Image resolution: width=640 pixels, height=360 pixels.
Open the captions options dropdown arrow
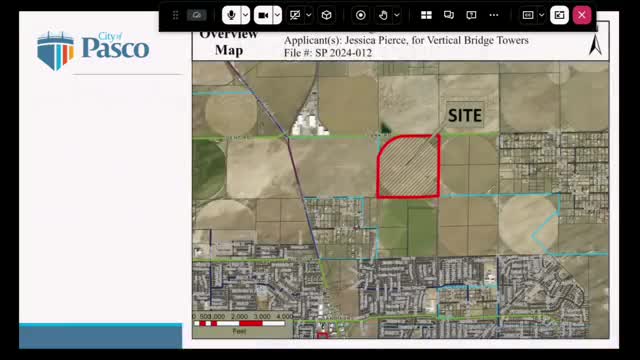(x=542, y=15)
